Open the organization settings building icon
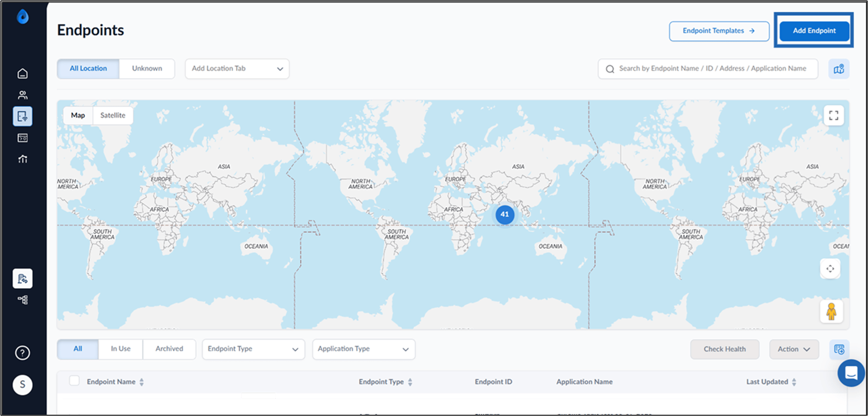Viewport: 868px width, 416px height. (23, 279)
